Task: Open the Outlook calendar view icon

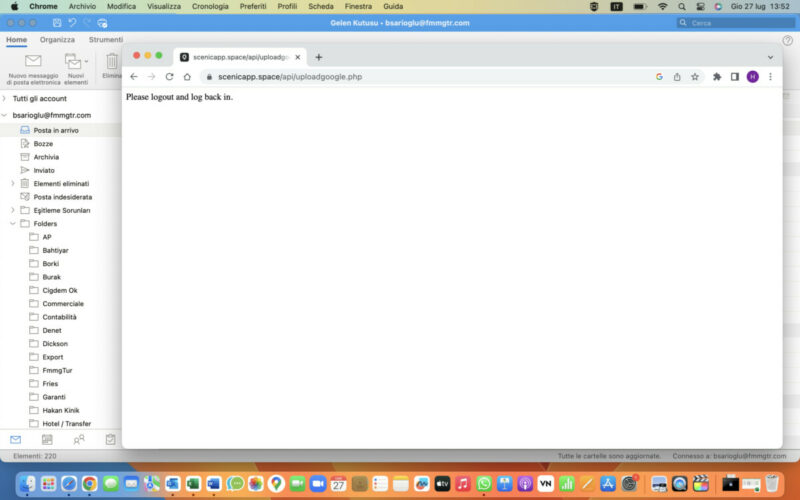Action: point(47,439)
